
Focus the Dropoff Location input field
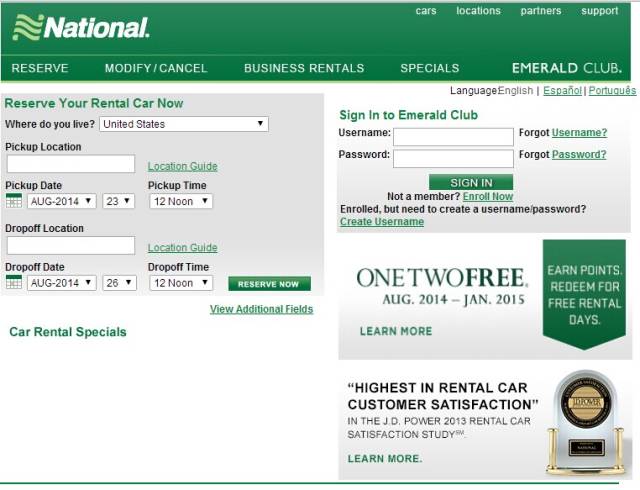tap(71, 245)
